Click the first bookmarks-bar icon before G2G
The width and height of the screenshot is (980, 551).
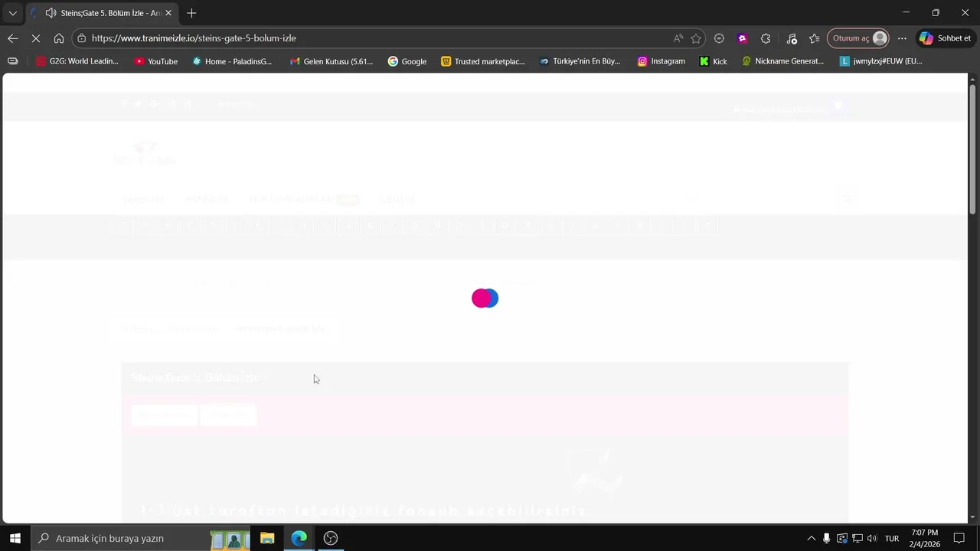[x=12, y=61]
